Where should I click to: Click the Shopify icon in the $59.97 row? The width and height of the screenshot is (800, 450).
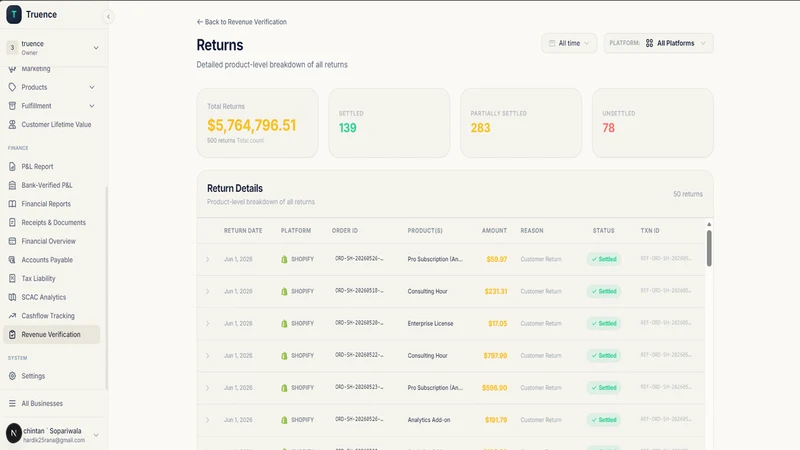point(284,259)
